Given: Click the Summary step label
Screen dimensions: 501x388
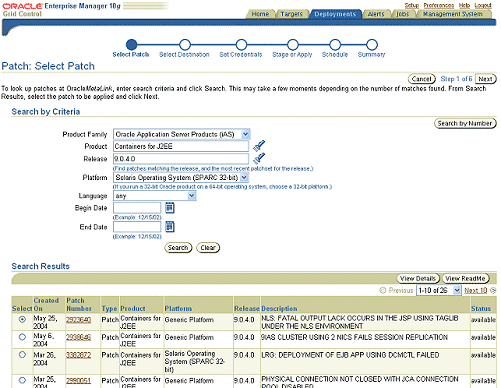Looking at the screenshot, I should click(x=371, y=54).
